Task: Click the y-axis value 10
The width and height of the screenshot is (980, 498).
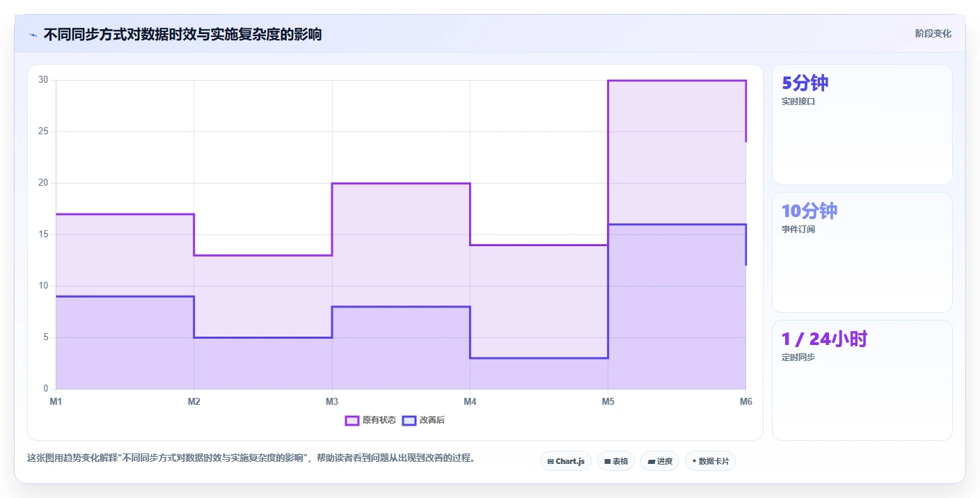Action: pyautogui.click(x=43, y=286)
